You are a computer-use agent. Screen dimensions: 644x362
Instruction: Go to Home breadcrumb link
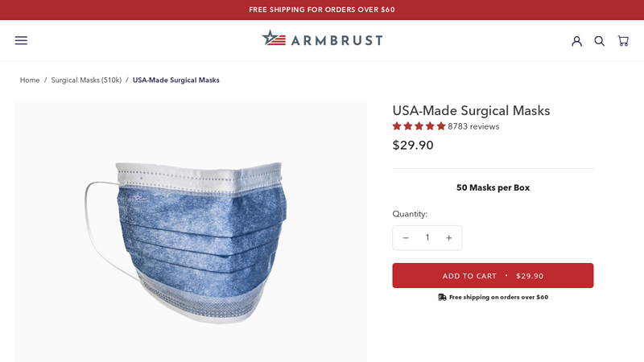pyautogui.click(x=30, y=80)
